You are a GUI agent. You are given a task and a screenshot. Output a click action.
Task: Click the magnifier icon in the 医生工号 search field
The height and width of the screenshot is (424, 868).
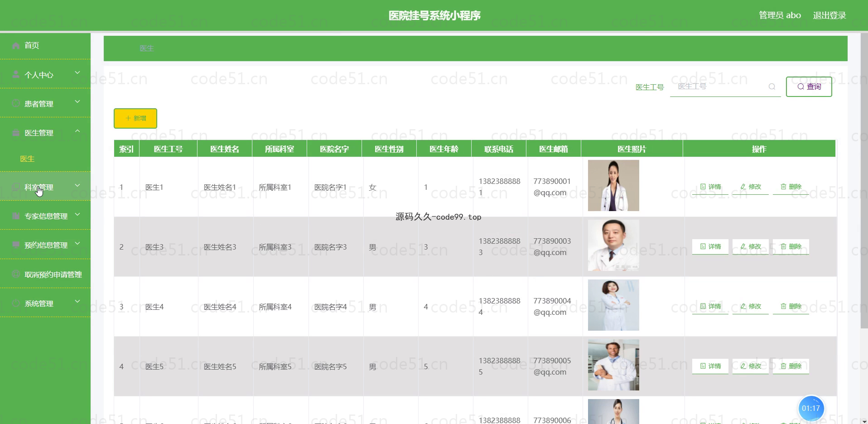point(772,87)
